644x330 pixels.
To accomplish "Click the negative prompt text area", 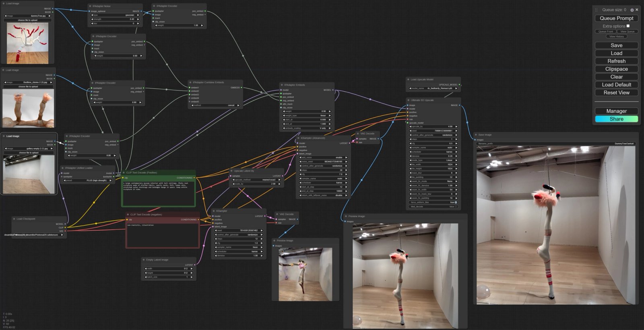I will [163, 235].
